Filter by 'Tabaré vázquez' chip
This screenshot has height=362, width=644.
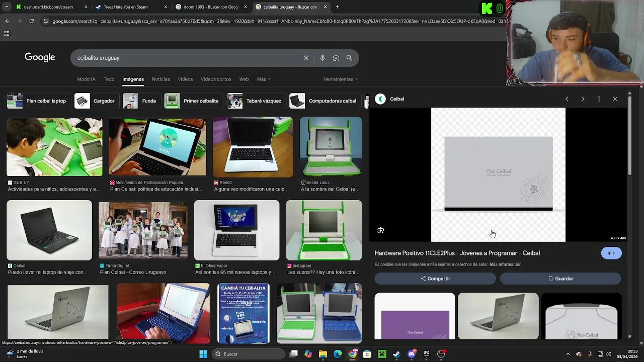(x=256, y=101)
